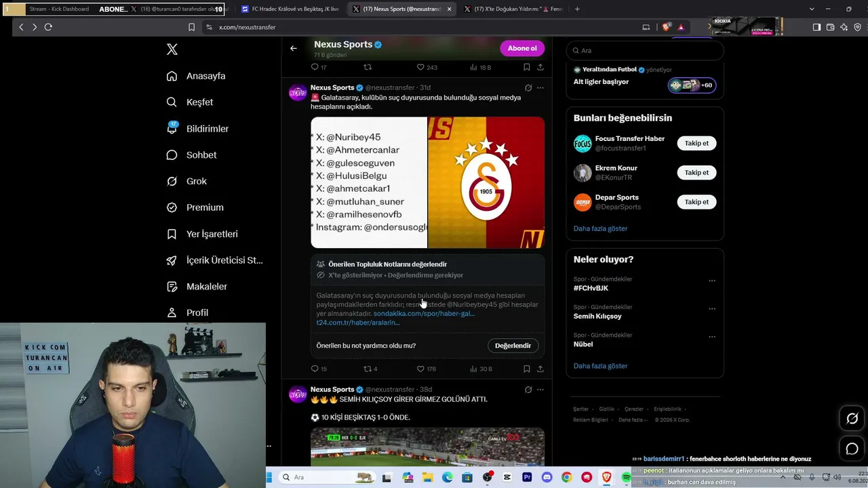Open Anasayfa home in sidebar
Viewport: 868px width, 488px height.
click(x=197, y=76)
